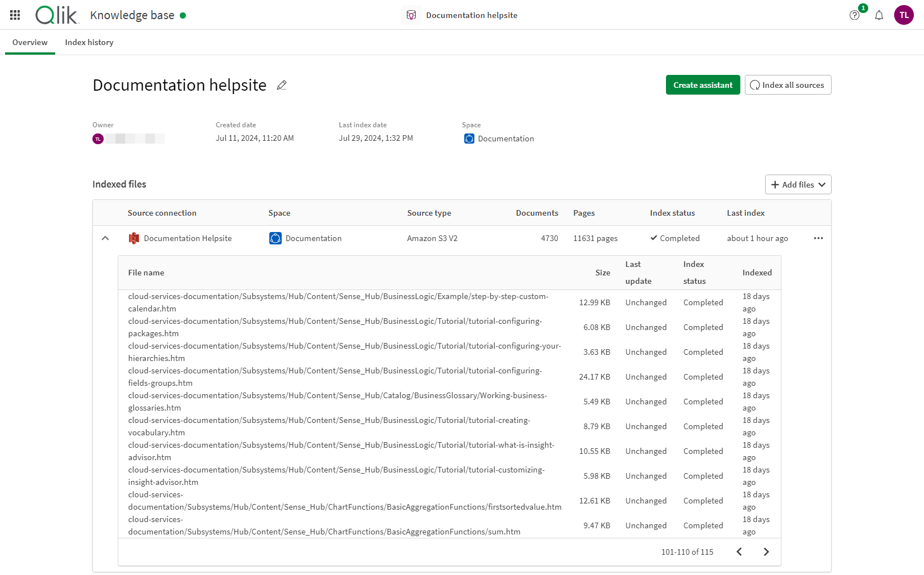Screen dimensions: 924x575
Task: Open the three-dot menu for Documentation Helpsite row
Action: 818,238
